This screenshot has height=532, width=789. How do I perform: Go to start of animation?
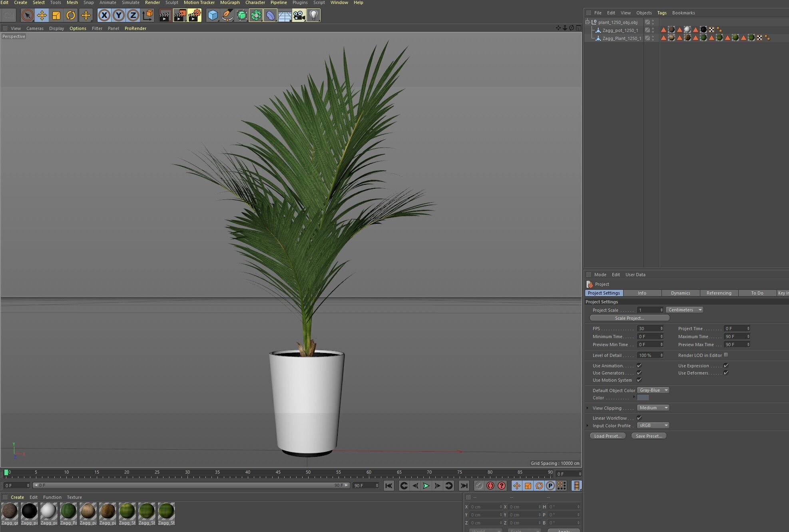click(x=389, y=486)
